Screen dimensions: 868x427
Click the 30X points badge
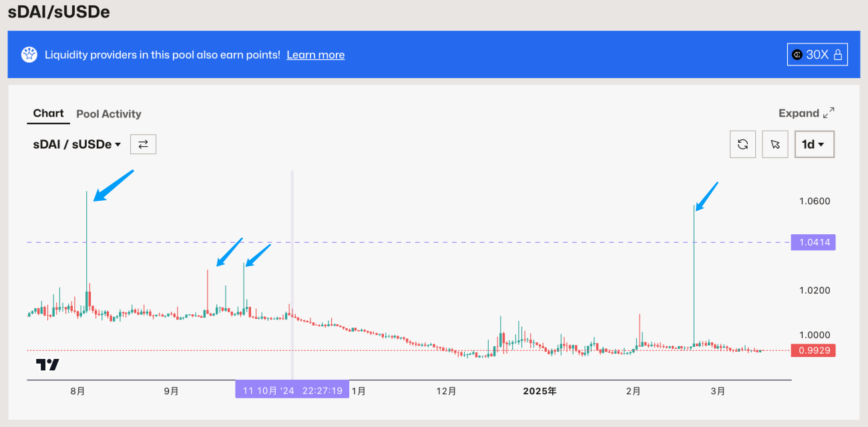[817, 55]
